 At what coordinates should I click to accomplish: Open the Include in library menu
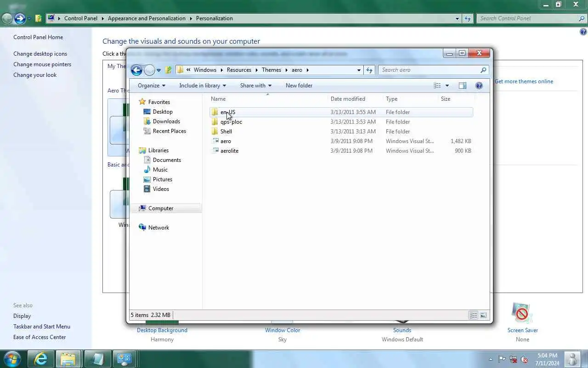203,86
